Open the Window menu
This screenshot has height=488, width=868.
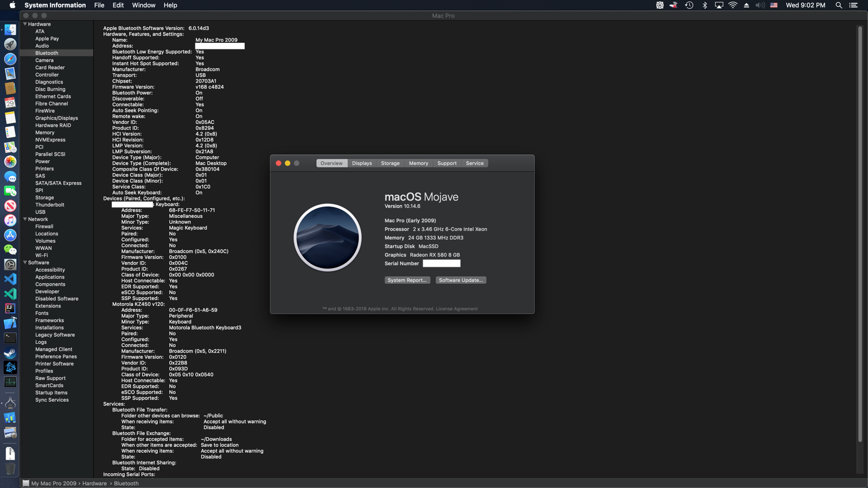[x=144, y=5]
